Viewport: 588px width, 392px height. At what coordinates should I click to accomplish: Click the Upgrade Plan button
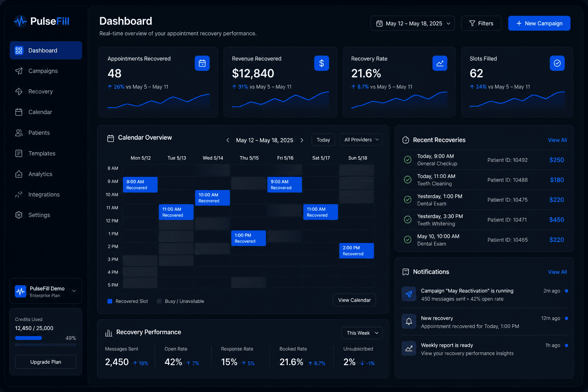point(46,362)
